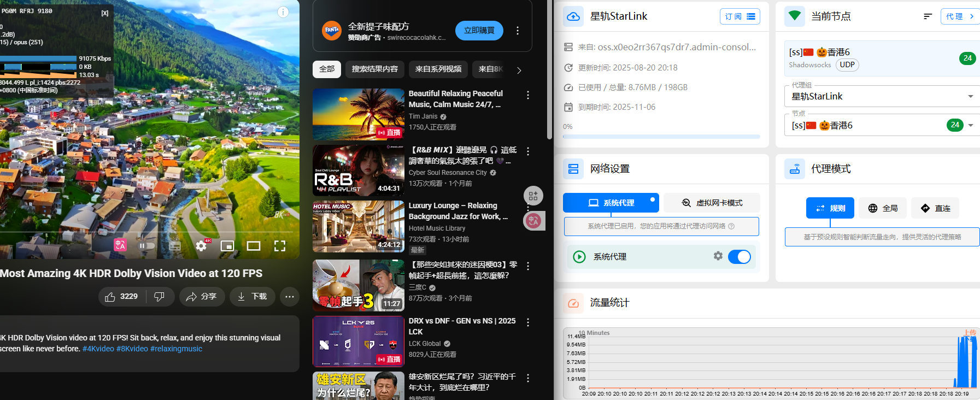Click the 流量统计 section icon
Screen dimensions: 980x400
click(573, 303)
